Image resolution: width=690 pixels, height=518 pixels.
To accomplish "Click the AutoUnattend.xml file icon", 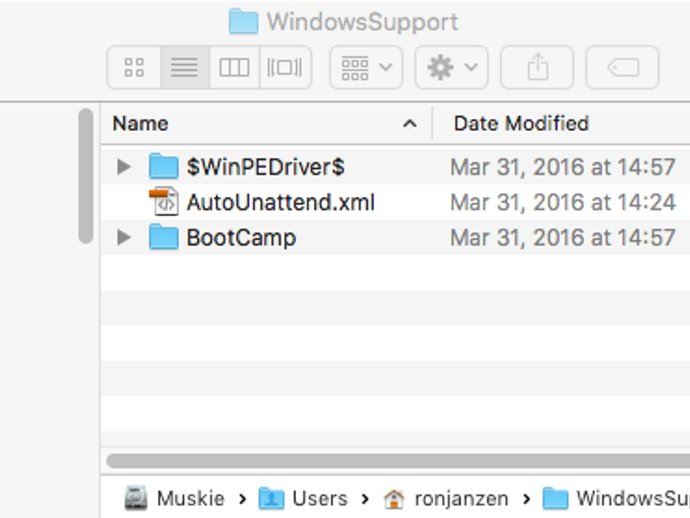I will click(x=163, y=202).
